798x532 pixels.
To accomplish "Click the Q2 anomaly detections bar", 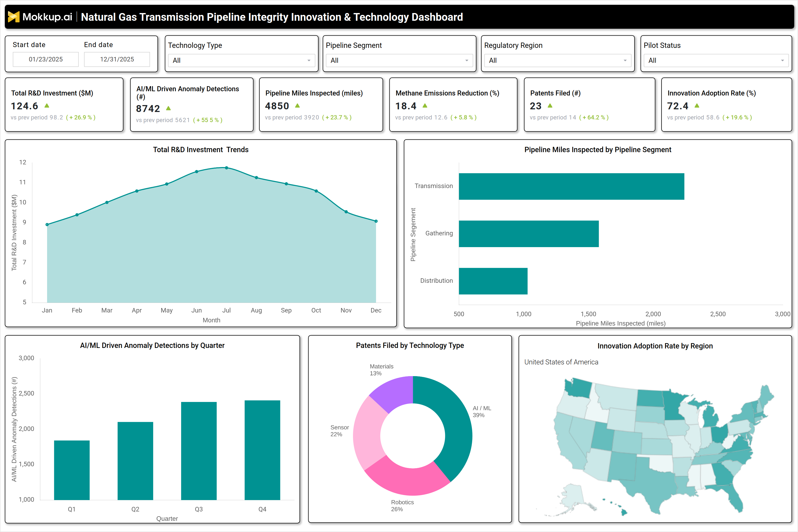I will tap(135, 461).
